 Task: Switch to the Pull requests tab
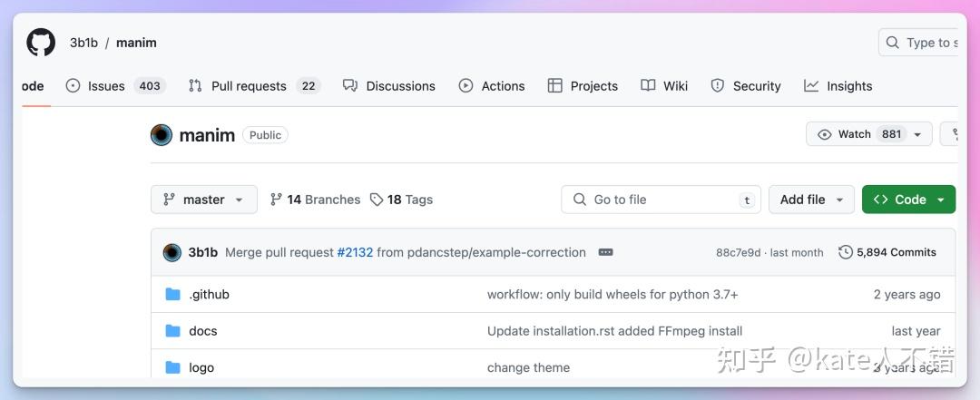249,86
